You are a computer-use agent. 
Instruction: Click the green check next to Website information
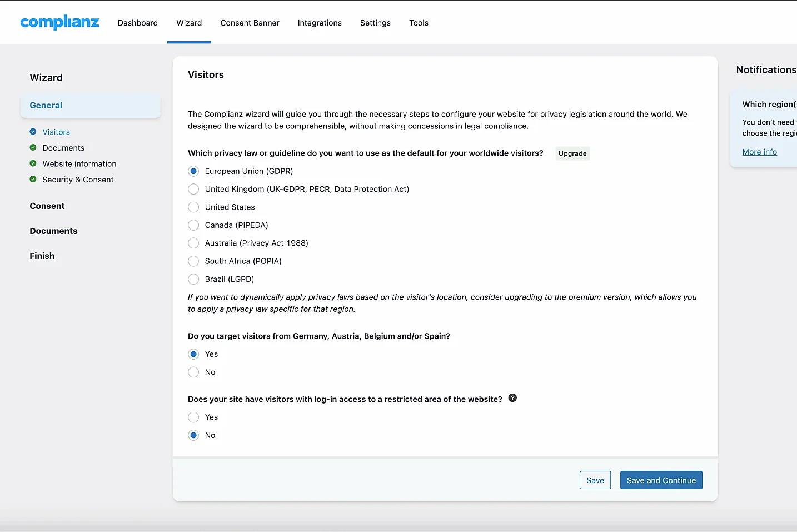pos(33,163)
